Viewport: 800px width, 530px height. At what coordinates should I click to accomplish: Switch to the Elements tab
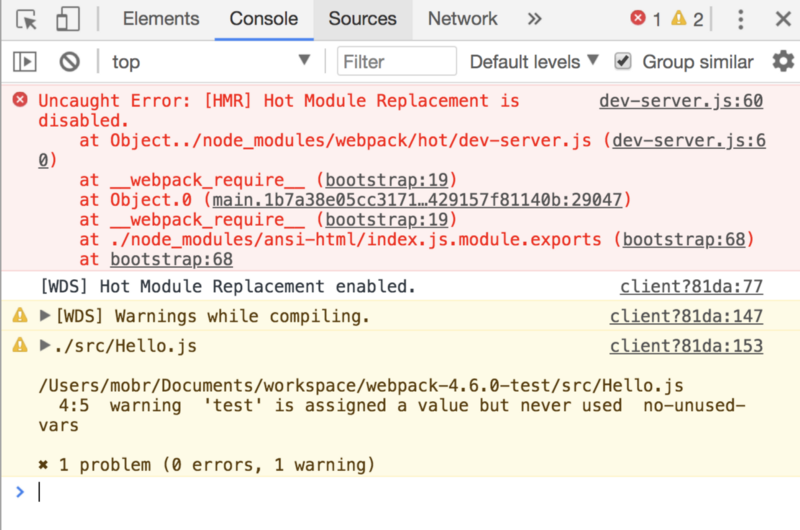click(x=161, y=19)
